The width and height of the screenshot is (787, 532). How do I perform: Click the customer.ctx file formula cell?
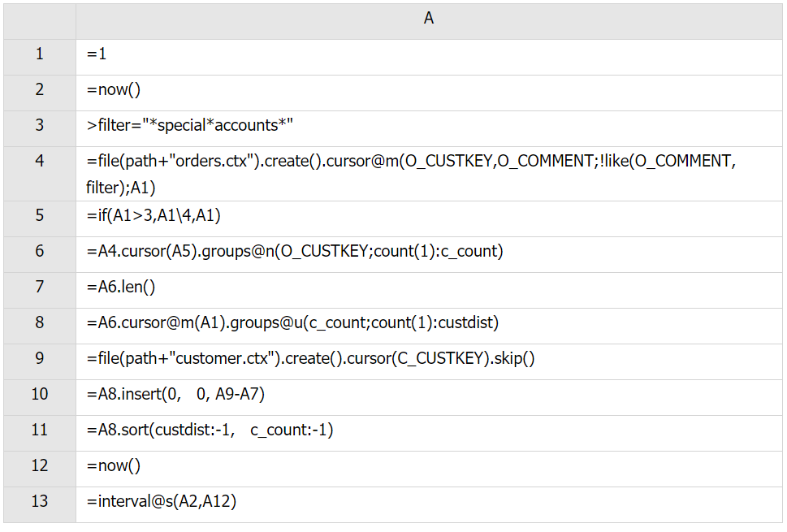click(429, 358)
